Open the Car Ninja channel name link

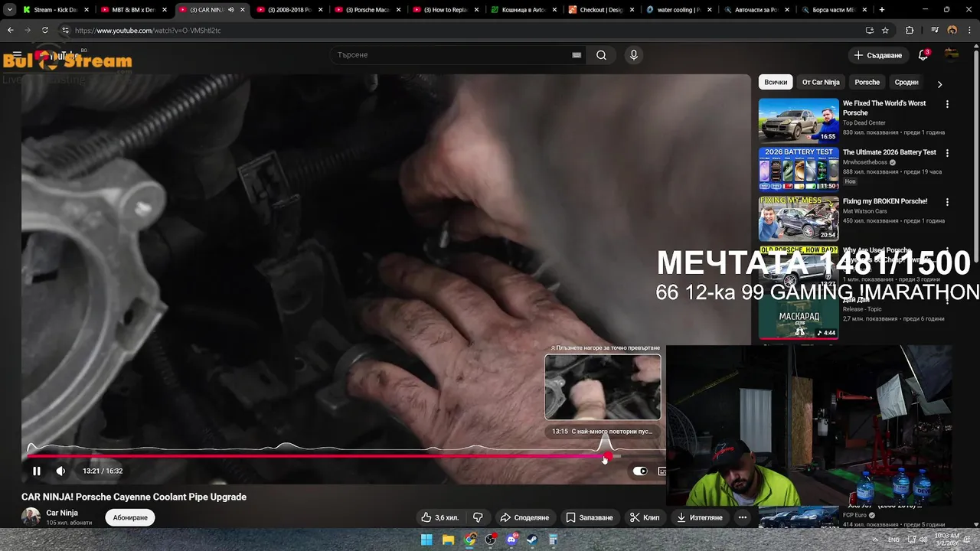[x=62, y=513]
